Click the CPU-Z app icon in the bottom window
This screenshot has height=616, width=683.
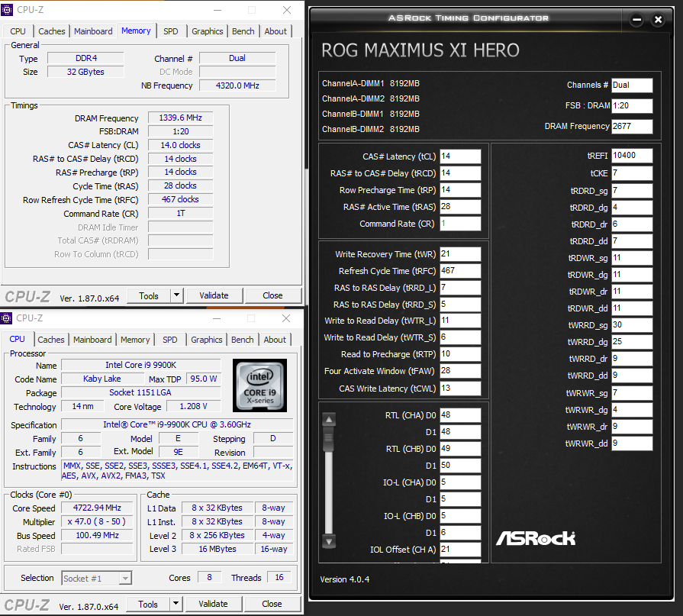point(6,318)
